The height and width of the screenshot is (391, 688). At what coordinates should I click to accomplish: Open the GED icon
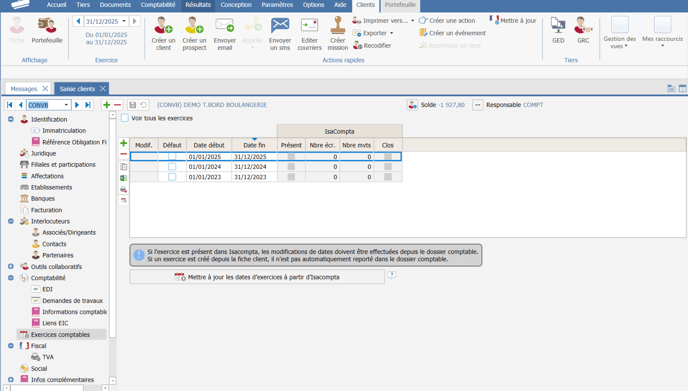(558, 25)
